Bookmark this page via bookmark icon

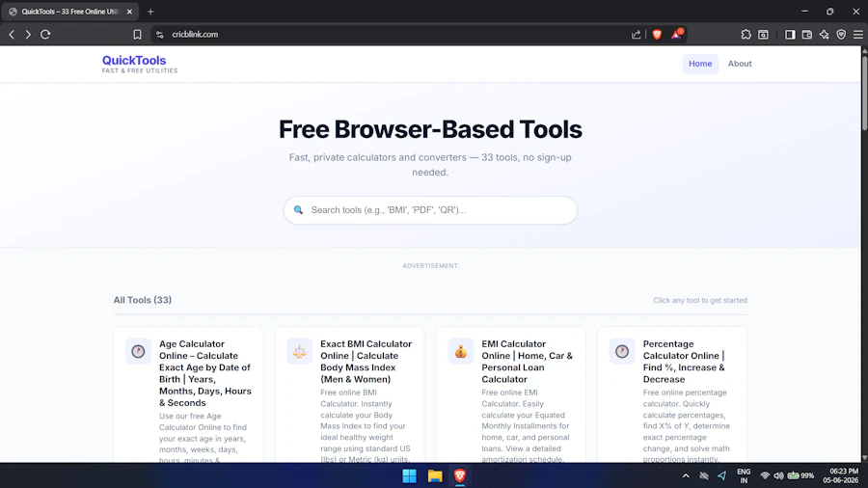point(137,35)
